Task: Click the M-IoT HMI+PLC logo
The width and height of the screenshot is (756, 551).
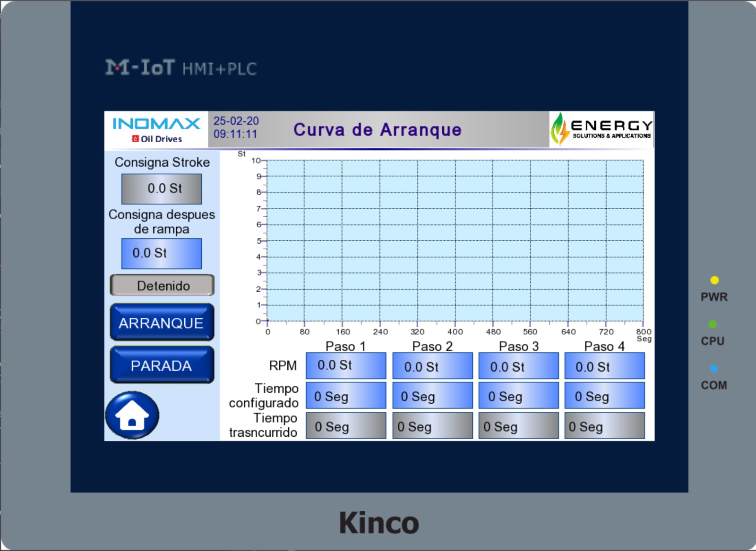Action: click(x=181, y=68)
